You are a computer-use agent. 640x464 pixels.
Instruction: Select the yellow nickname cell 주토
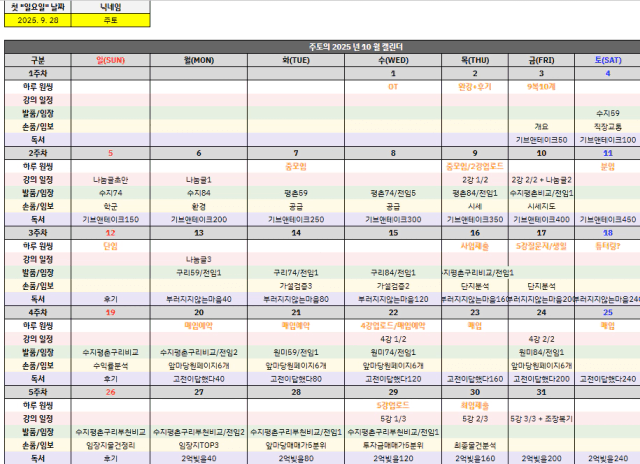tap(111, 20)
